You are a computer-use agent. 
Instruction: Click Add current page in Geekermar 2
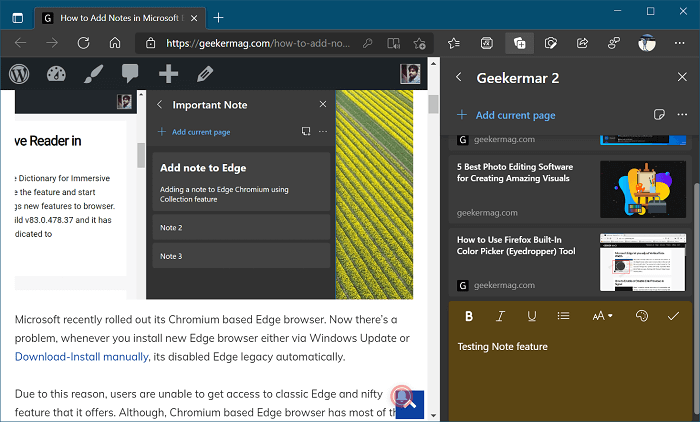(506, 115)
